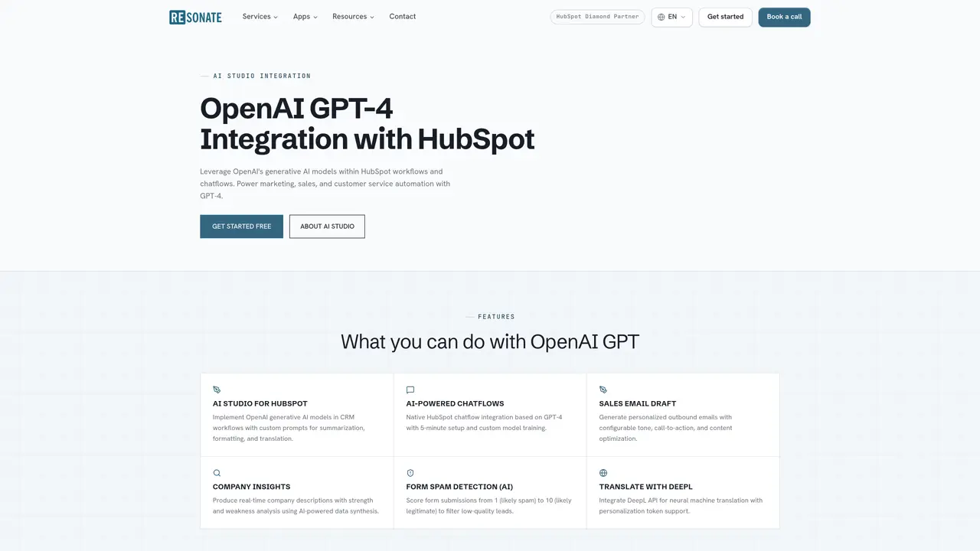Click the AI-POWERED CHATFLOWS card title
Screen dimensions: 980x551
[x=455, y=403]
